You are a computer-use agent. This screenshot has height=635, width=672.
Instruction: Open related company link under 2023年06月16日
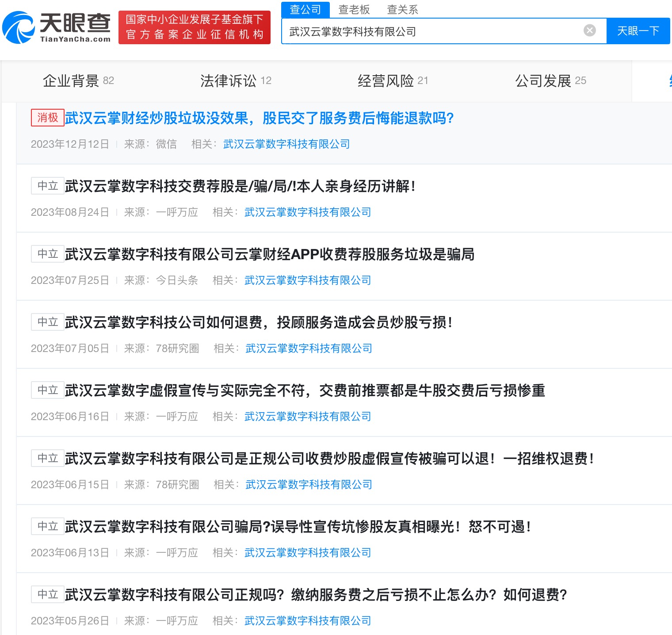click(308, 417)
